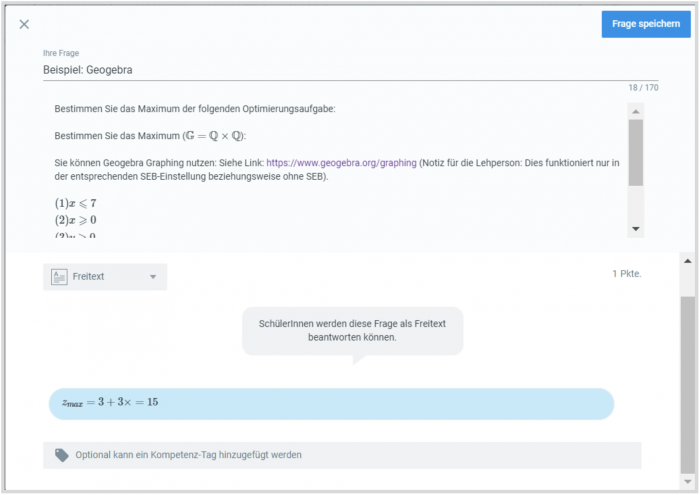The height and width of the screenshot is (495, 700).
Task: Click the question text scrollbar thumb
Action: [636, 152]
